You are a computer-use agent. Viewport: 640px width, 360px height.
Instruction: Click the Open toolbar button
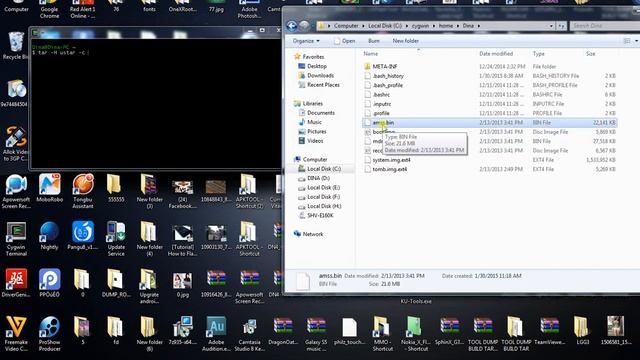tap(344, 41)
